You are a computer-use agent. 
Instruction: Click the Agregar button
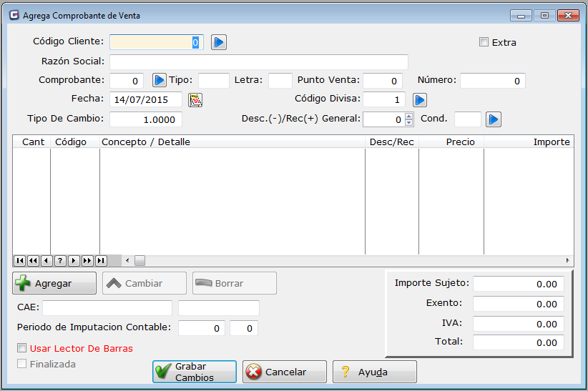pyautogui.click(x=54, y=283)
